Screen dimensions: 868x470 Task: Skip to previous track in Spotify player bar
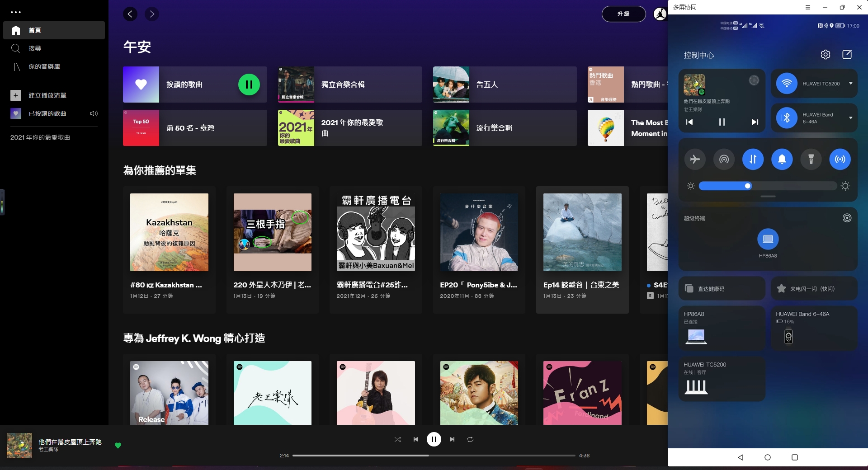pos(416,439)
